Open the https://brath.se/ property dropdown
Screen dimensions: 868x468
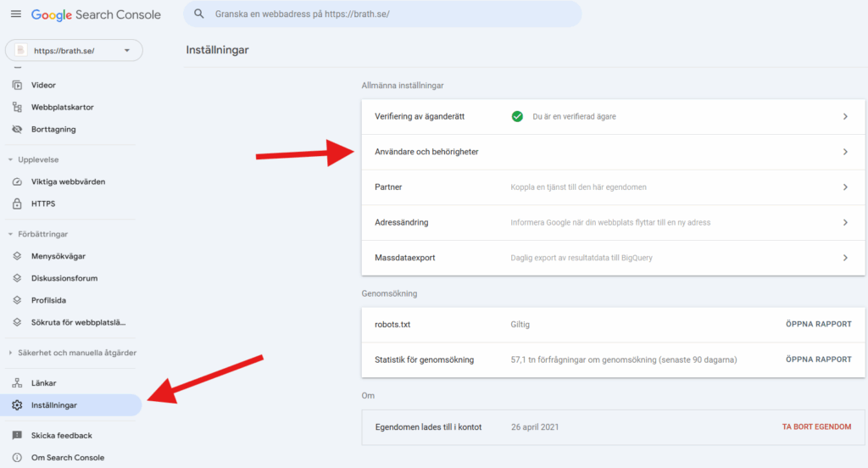pyautogui.click(x=74, y=51)
